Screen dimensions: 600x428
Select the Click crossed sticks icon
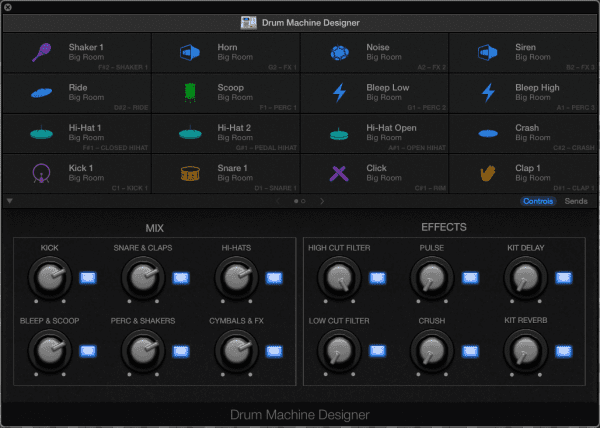coord(339,173)
